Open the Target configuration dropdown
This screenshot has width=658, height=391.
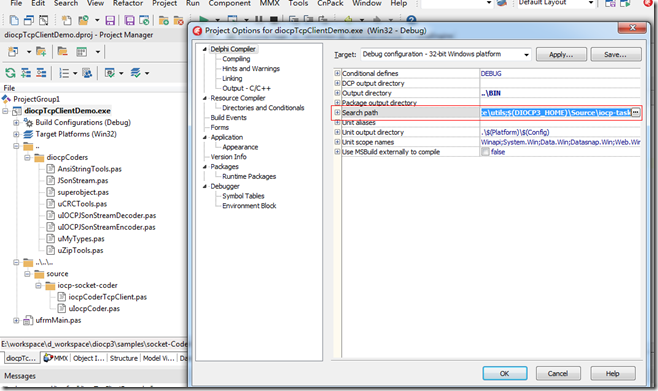click(526, 55)
